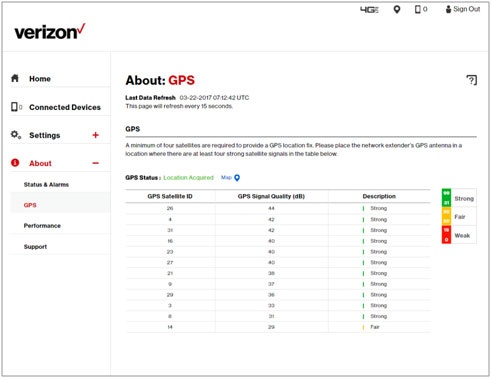The height and width of the screenshot is (378, 492).
Task: Open Status & Alarms submenu item
Action: coord(46,185)
